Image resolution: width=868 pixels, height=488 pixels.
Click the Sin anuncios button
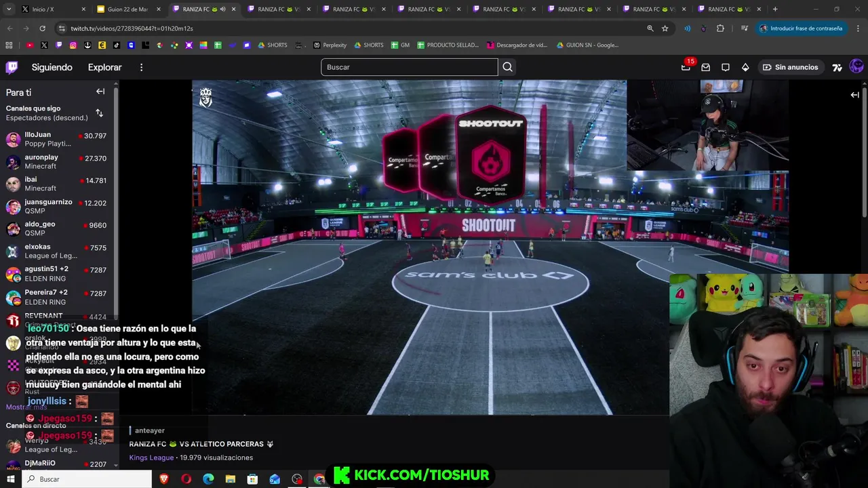pos(790,67)
